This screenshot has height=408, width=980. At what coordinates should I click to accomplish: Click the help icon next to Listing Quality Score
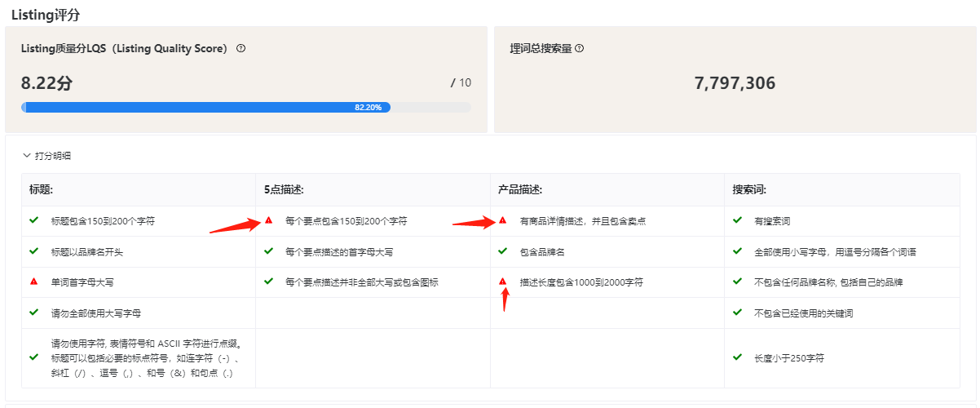(241, 48)
